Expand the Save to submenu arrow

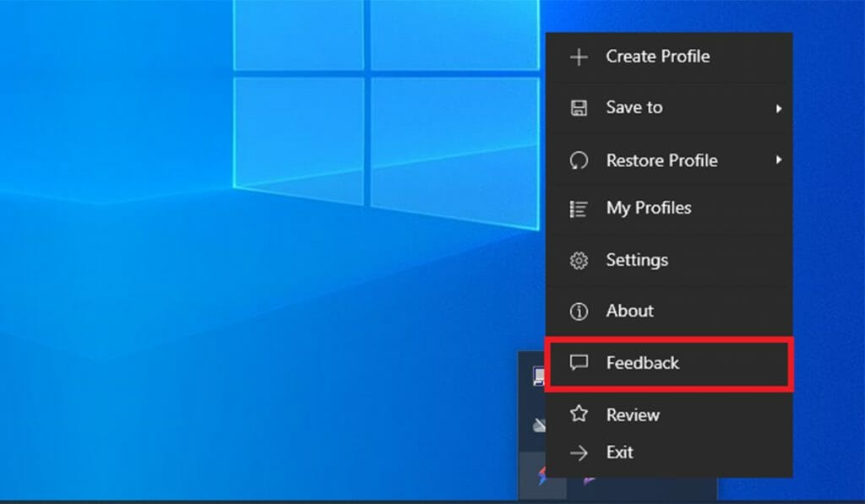[x=778, y=109]
